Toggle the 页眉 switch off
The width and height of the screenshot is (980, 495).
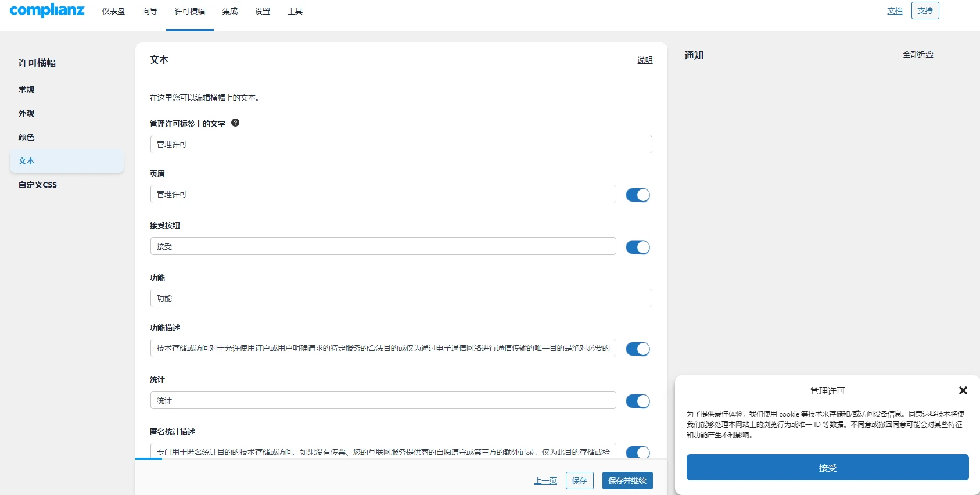pyautogui.click(x=638, y=195)
